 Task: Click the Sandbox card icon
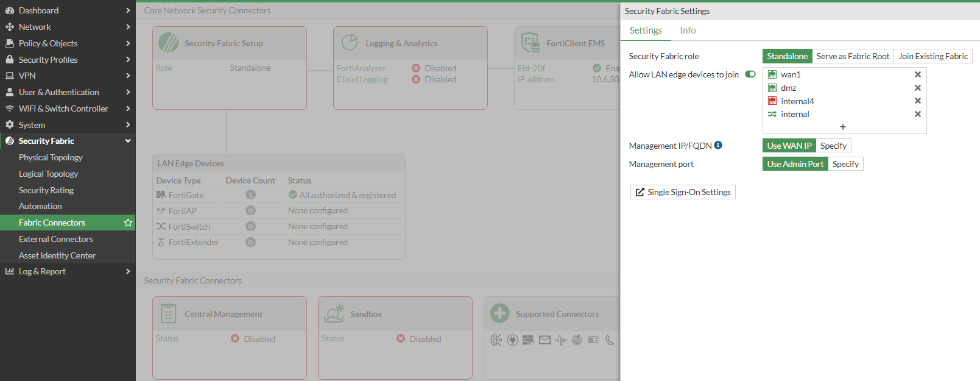pos(334,313)
